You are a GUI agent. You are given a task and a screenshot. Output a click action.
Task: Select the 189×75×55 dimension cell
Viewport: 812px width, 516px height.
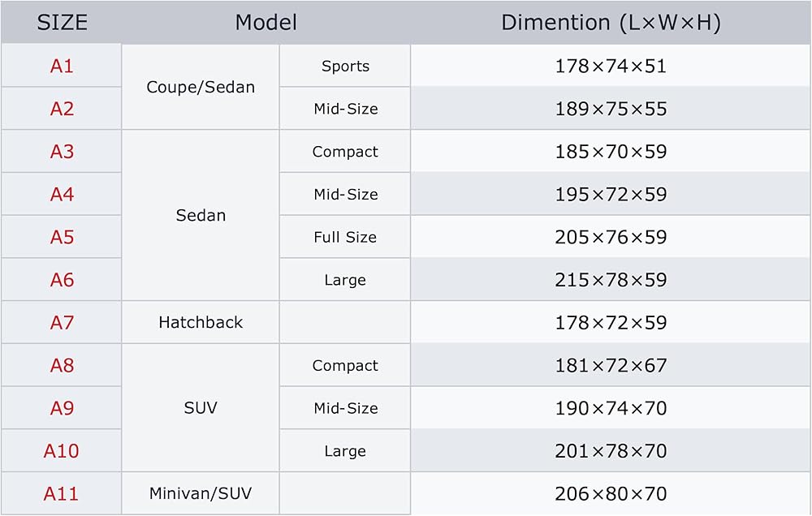611,108
